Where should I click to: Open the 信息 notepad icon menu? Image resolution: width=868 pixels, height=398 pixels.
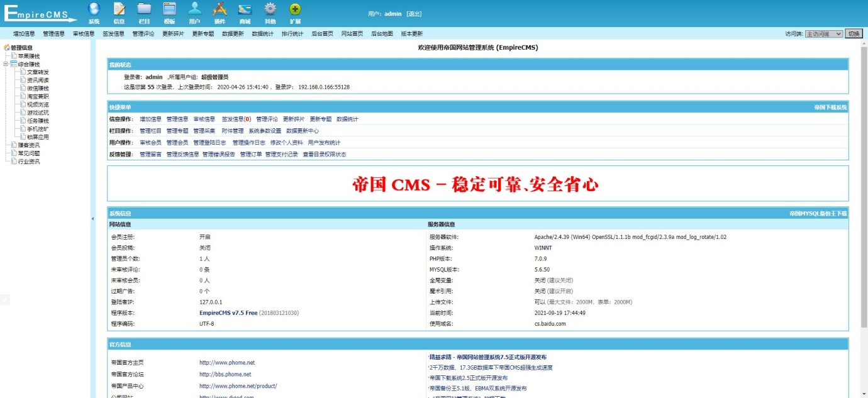click(x=119, y=13)
